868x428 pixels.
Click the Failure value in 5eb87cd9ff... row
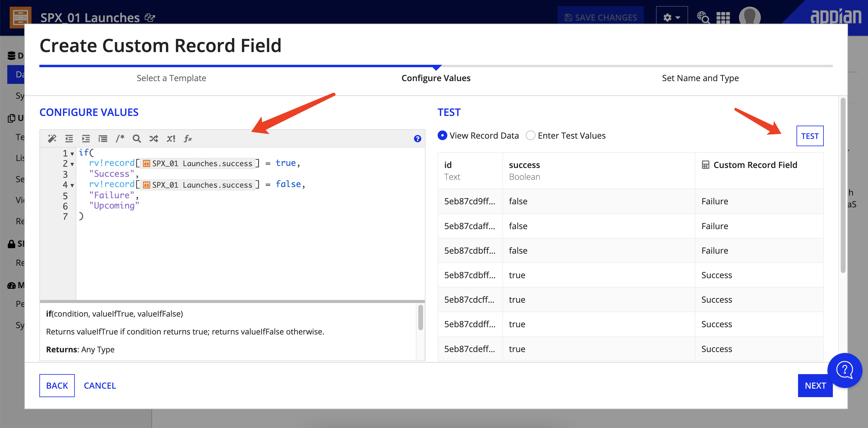(x=714, y=201)
